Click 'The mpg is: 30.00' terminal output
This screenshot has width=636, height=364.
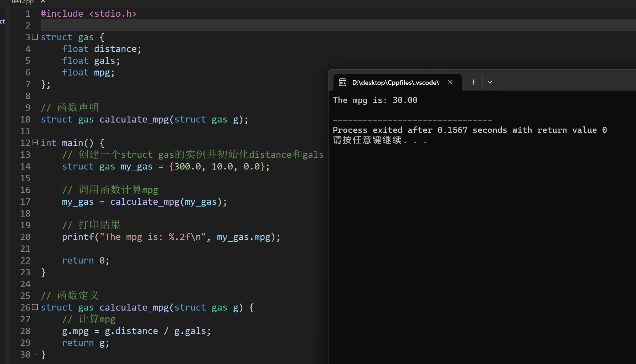(x=375, y=100)
